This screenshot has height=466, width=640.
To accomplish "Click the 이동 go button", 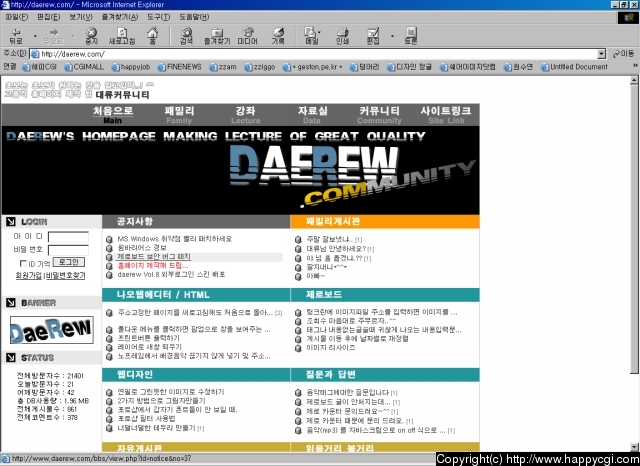I will coord(623,54).
